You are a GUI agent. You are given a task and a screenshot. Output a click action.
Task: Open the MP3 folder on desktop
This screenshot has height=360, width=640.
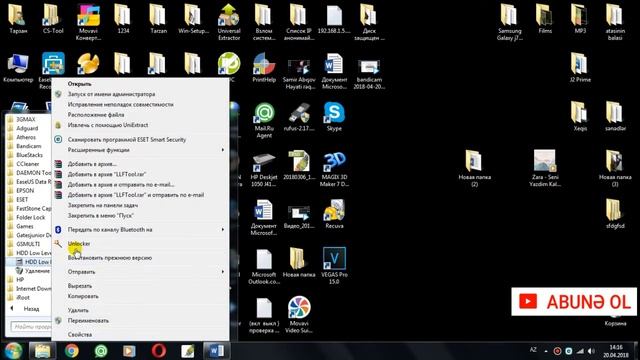pyautogui.click(x=580, y=19)
